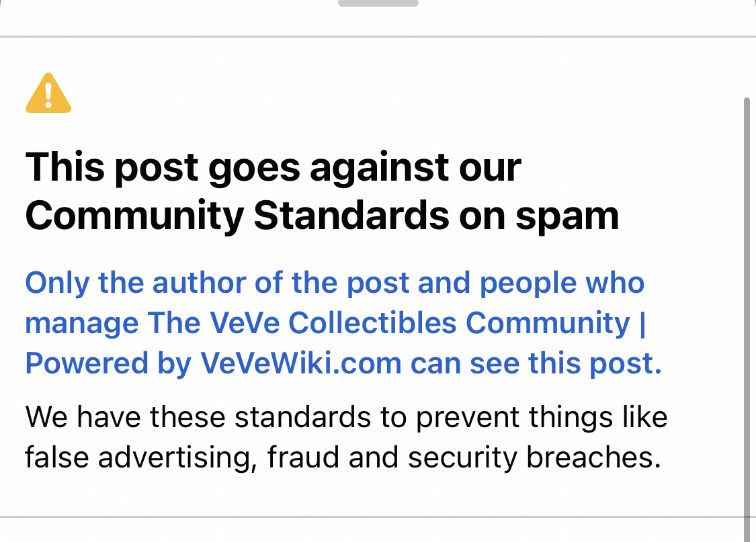Screen dimensions: 756x542
Task: Click 'The VeVe Collectibles Community' group name
Action: (x=388, y=322)
